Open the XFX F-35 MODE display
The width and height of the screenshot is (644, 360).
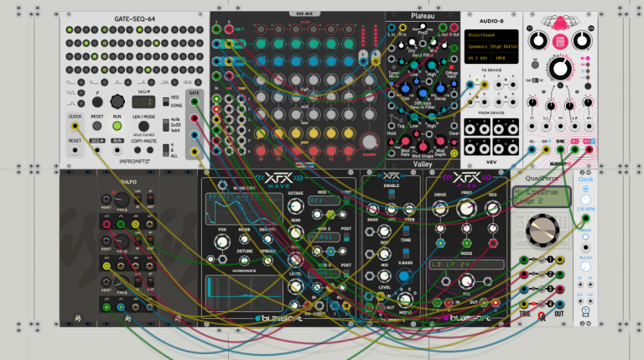[x=466, y=264]
